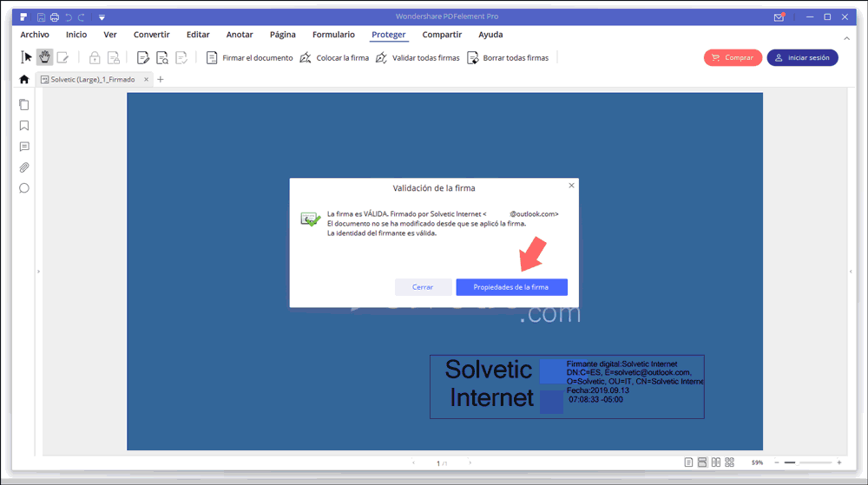Activate the Hand pan tool
Screen dimensions: 868x485
point(44,57)
